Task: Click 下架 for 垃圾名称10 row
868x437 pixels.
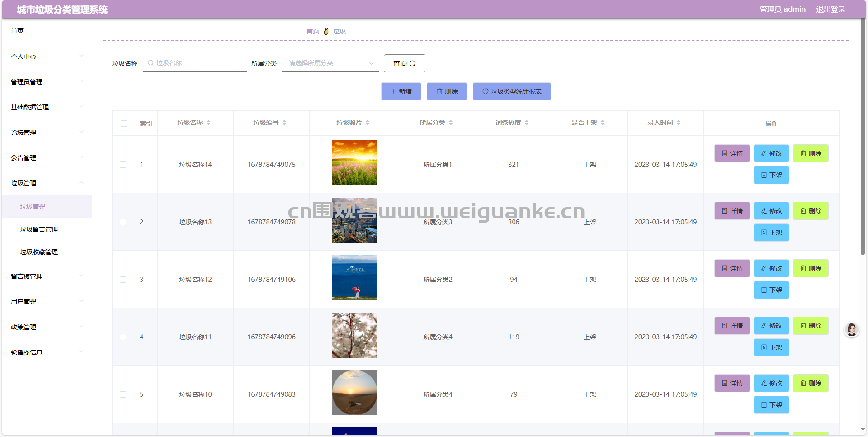Action: point(771,405)
